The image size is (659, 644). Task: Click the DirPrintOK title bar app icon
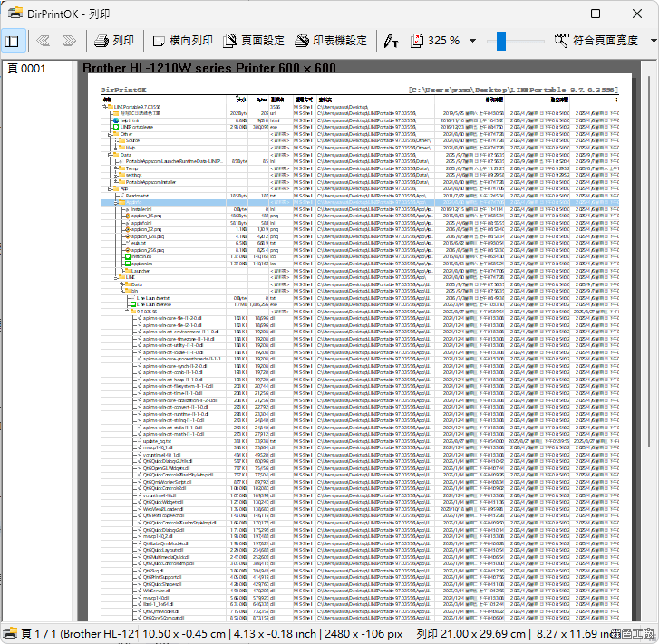14,14
